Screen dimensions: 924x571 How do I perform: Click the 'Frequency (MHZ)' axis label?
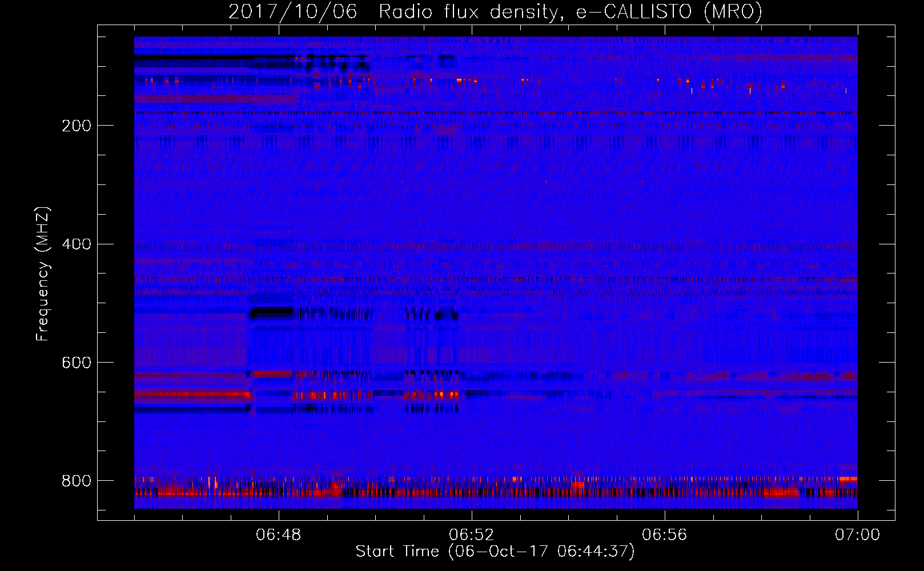coord(43,274)
